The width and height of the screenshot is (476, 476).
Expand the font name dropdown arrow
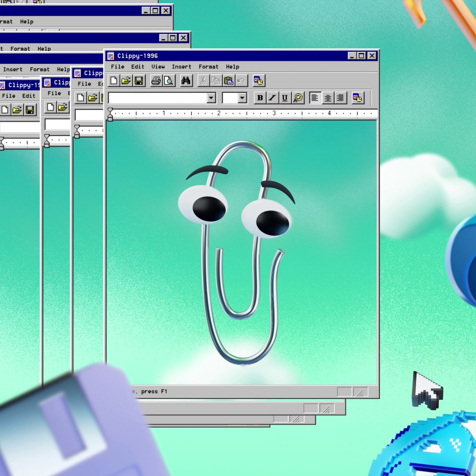(x=211, y=98)
